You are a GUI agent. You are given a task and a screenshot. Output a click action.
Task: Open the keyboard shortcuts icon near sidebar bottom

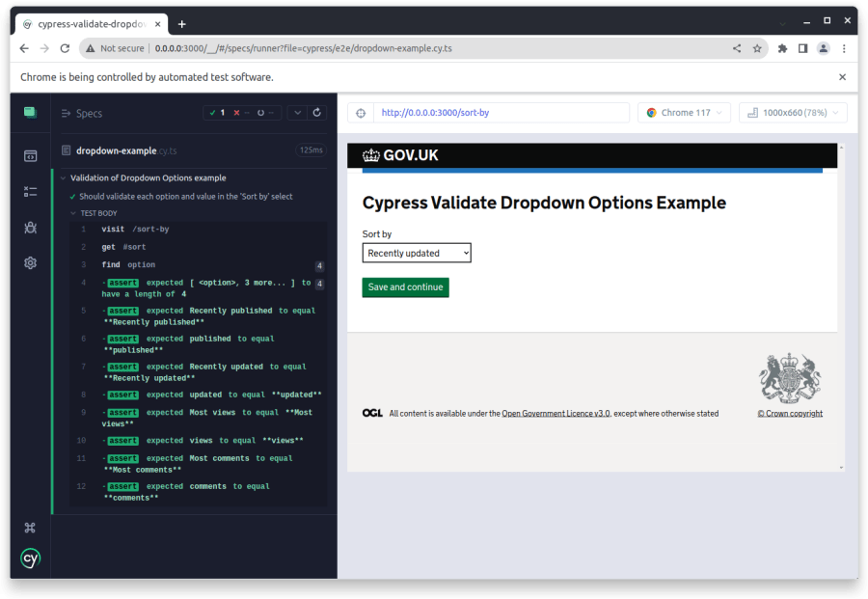(29, 527)
